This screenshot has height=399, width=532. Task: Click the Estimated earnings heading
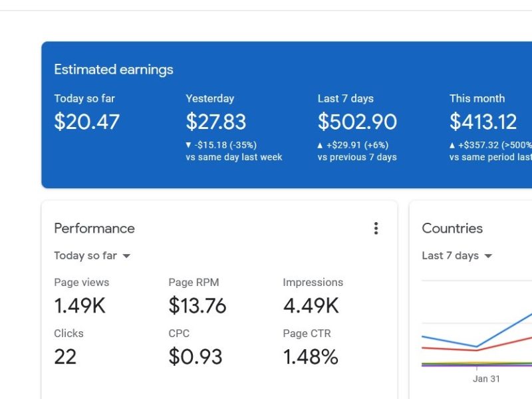(114, 70)
